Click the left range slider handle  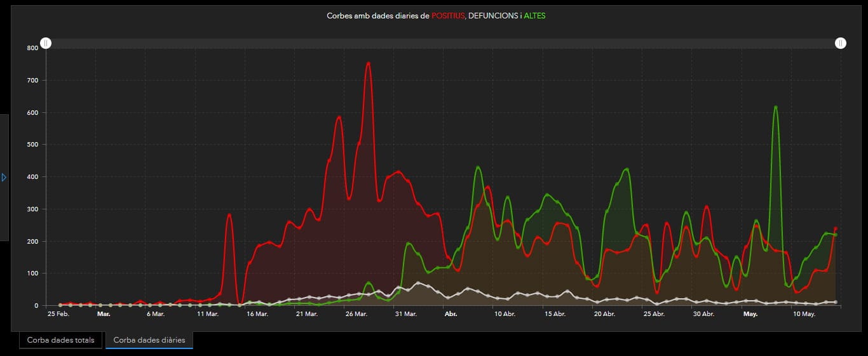pyautogui.click(x=46, y=43)
